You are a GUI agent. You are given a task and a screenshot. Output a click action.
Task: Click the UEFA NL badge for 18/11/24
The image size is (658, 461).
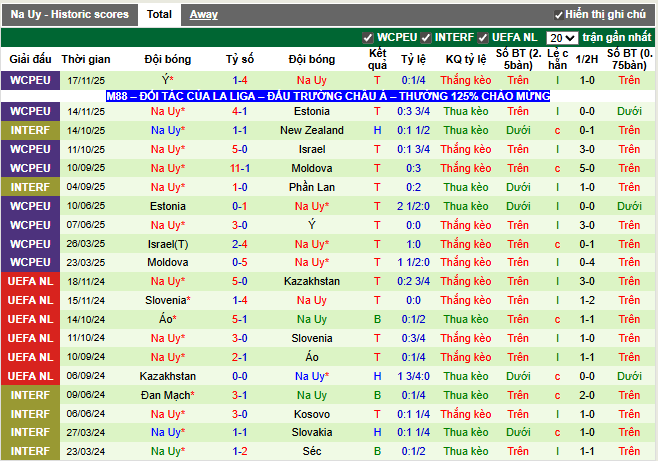tap(30, 282)
